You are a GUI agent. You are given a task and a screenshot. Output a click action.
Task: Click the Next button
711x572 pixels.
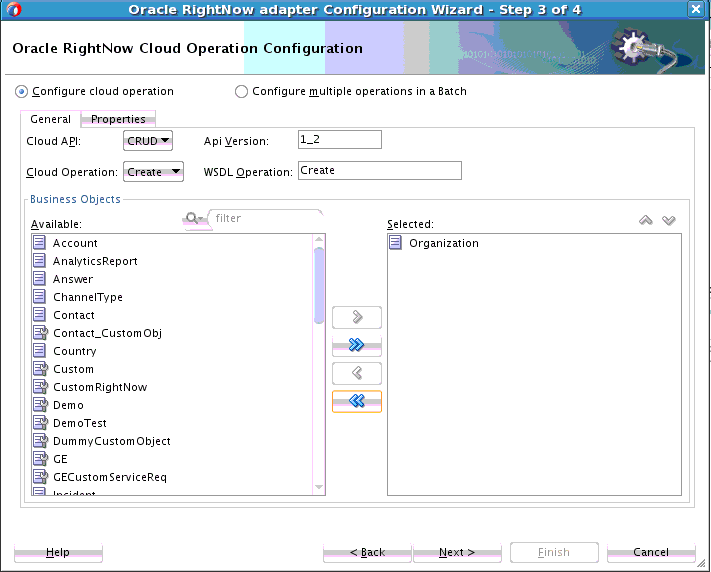[457, 552]
